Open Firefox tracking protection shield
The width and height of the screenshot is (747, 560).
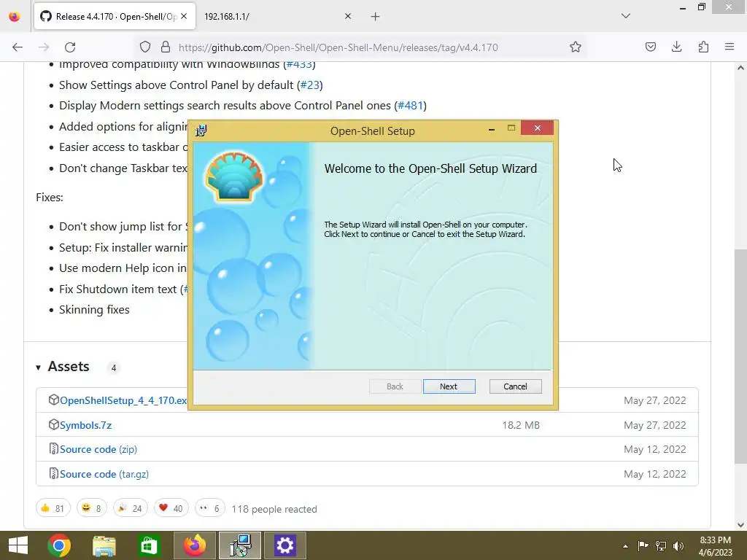145,47
